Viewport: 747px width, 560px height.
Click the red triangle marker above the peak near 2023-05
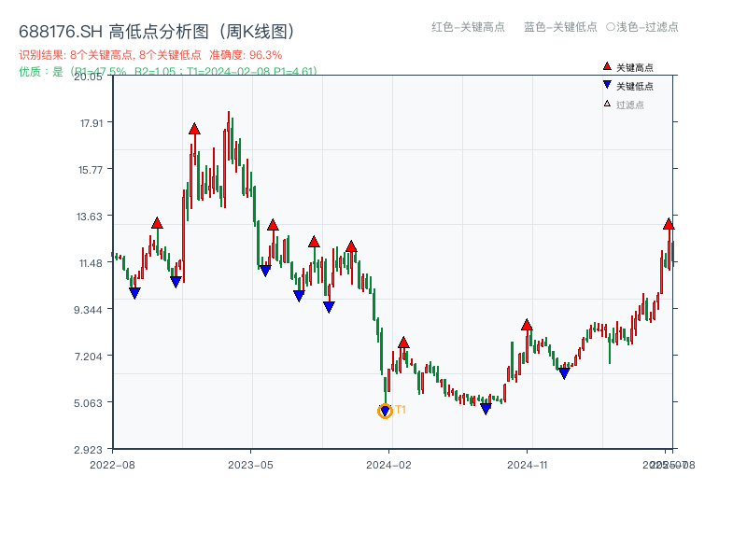point(271,224)
